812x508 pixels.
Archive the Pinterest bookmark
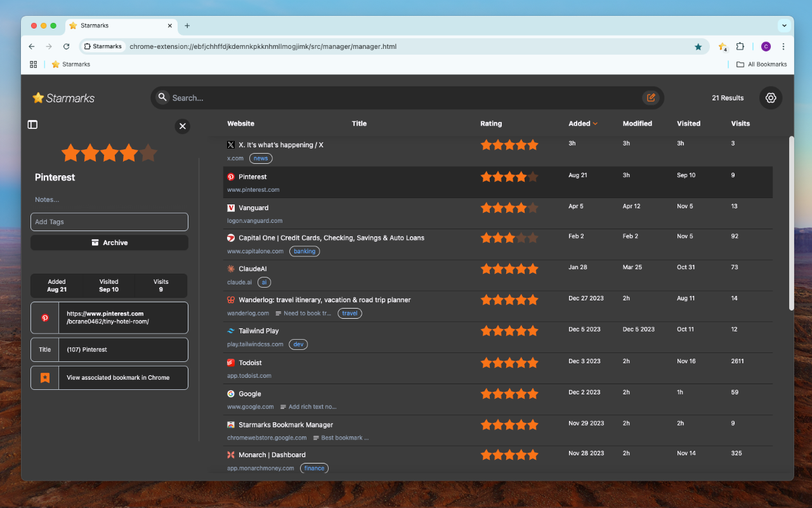[x=109, y=243]
